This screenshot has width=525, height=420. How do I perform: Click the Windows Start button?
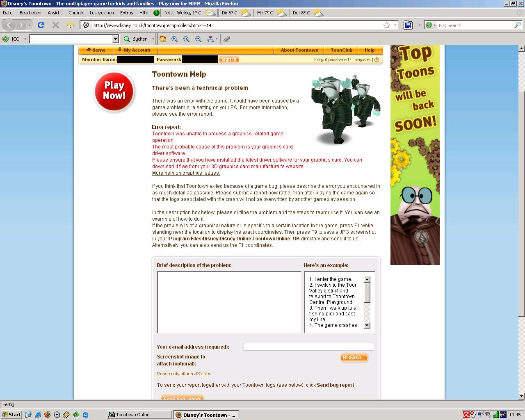pos(11,415)
